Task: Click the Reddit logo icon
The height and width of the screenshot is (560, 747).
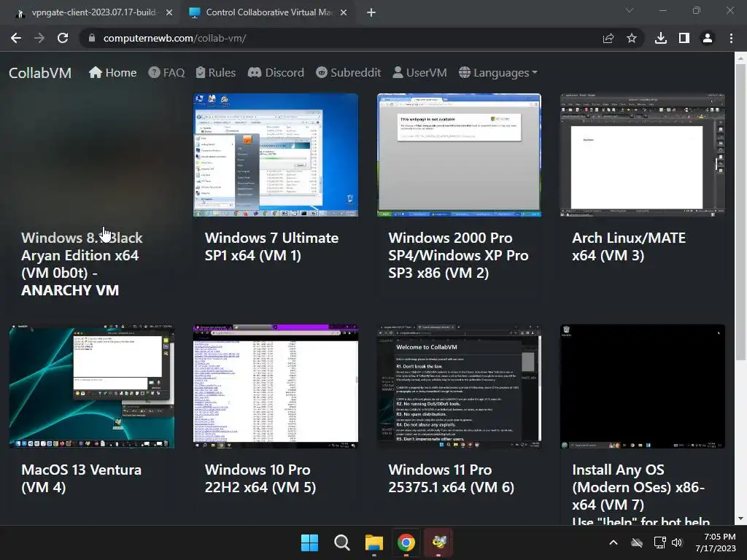Action: (322, 72)
